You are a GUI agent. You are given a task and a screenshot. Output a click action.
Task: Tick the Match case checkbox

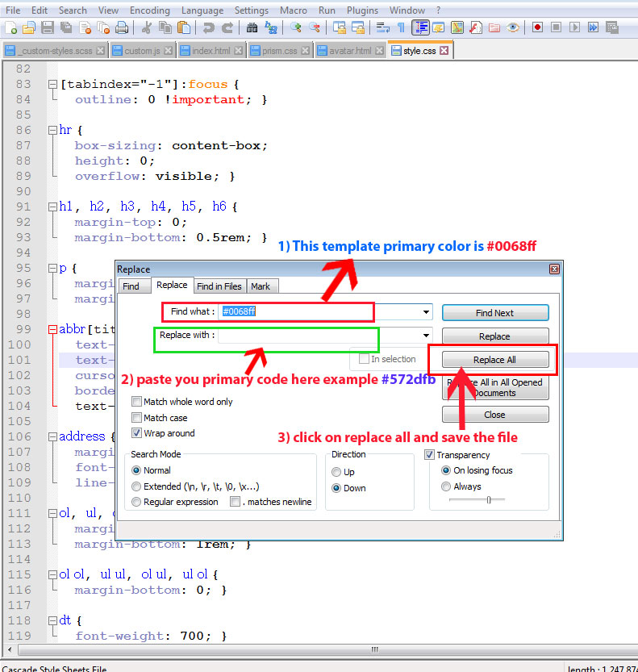pos(137,418)
